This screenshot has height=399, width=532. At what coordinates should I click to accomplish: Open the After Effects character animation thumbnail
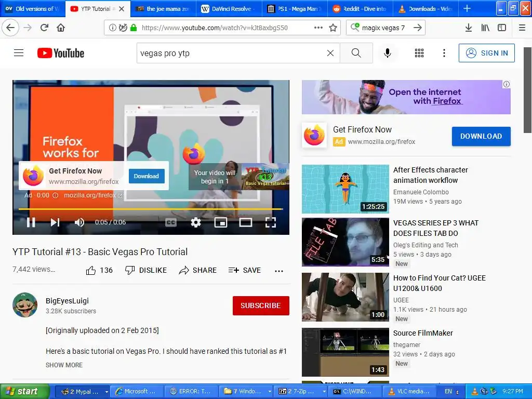point(345,189)
